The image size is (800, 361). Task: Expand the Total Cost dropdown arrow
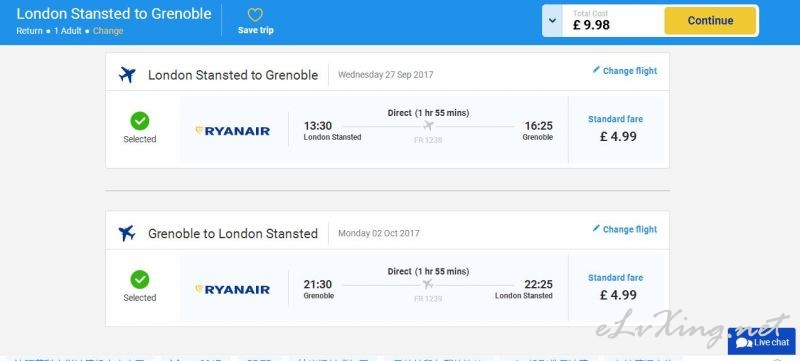552,21
